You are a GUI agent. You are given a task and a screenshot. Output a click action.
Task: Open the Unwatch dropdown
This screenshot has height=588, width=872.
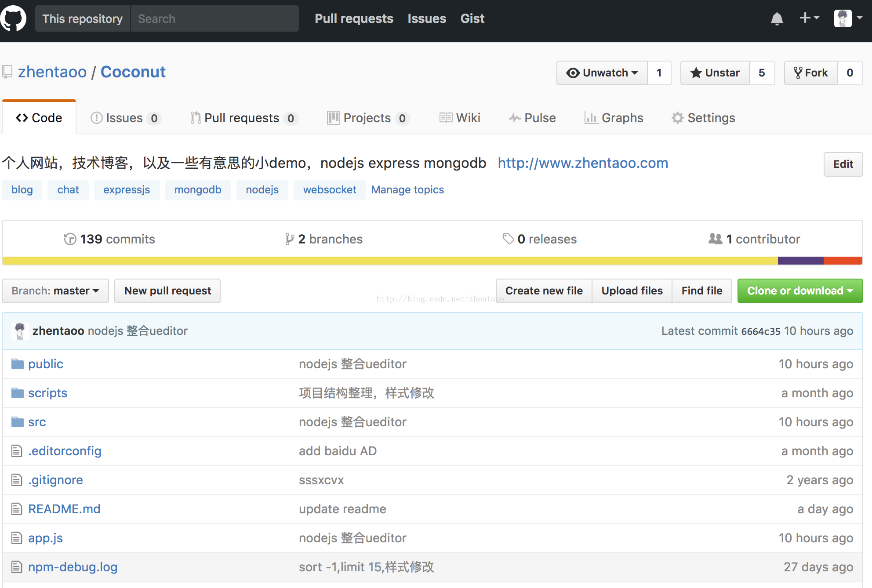click(x=602, y=73)
